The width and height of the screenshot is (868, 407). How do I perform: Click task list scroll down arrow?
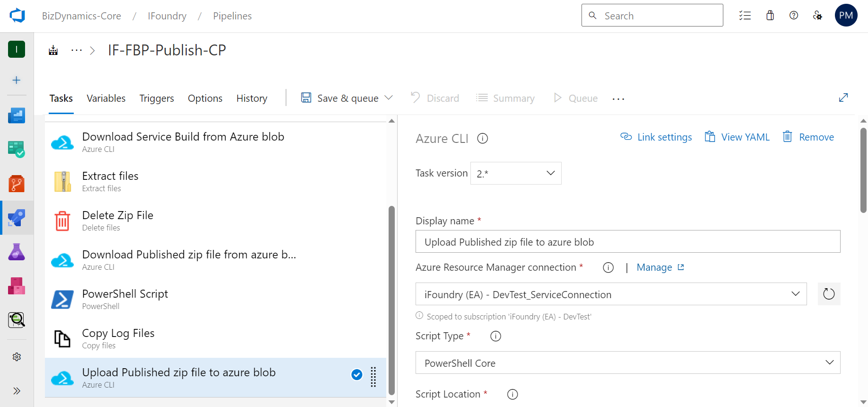(x=391, y=402)
